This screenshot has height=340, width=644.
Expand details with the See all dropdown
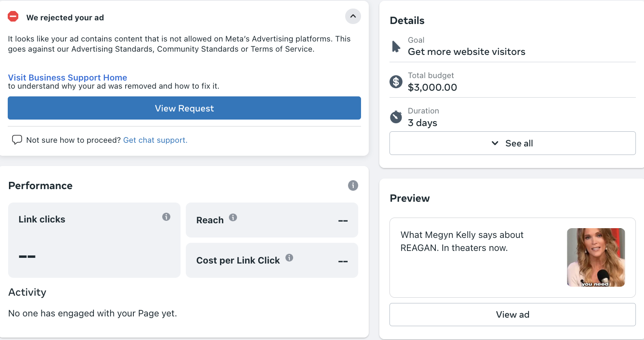[512, 143]
